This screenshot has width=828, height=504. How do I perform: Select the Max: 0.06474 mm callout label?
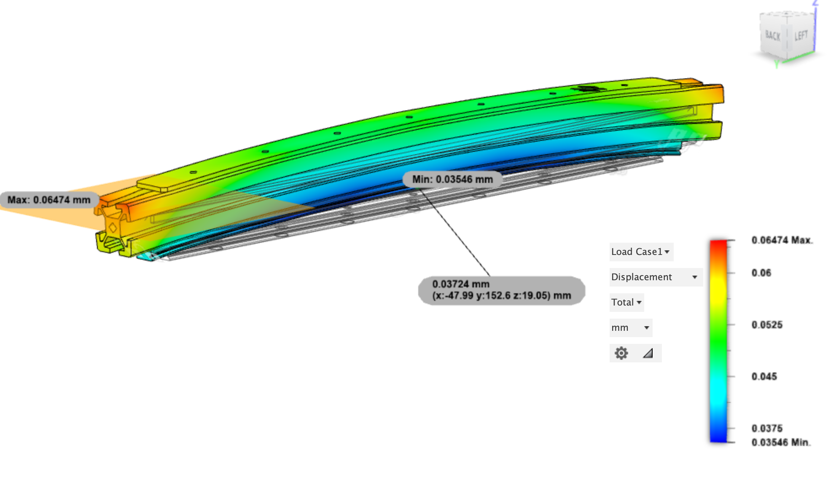(49, 200)
